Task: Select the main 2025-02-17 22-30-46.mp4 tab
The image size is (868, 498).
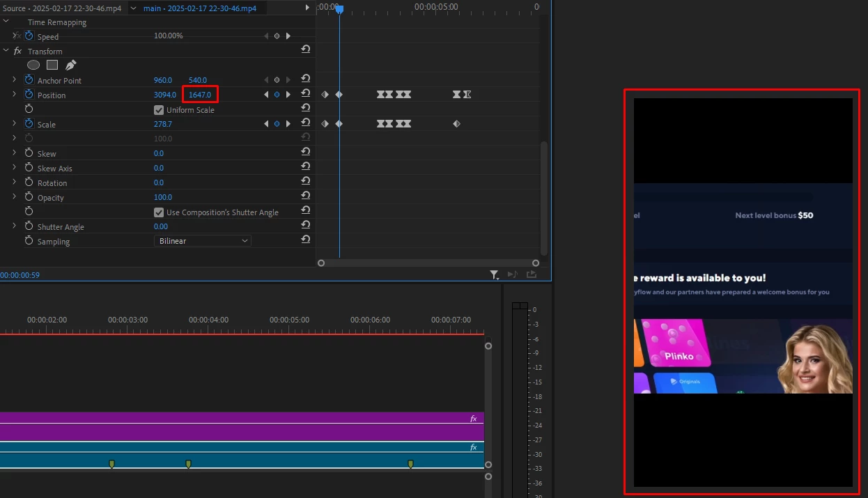Action: tap(200, 8)
